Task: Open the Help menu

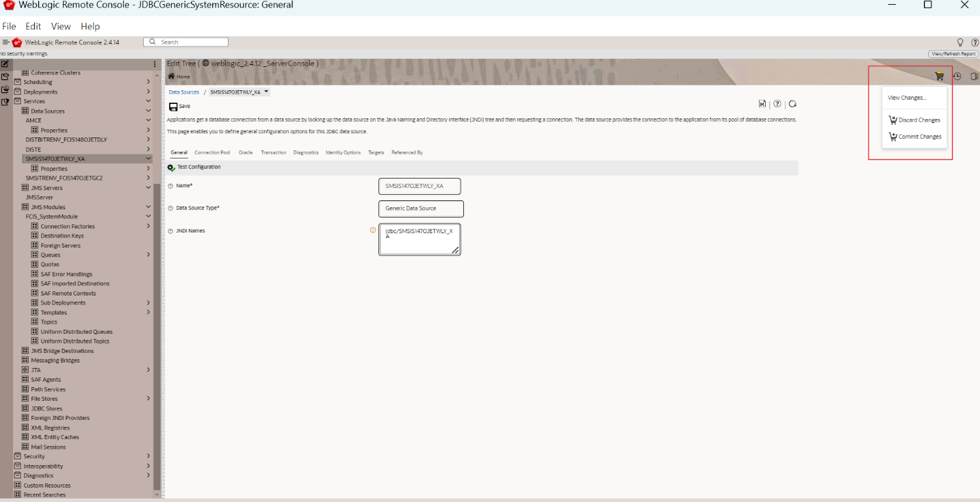Action: pos(90,26)
